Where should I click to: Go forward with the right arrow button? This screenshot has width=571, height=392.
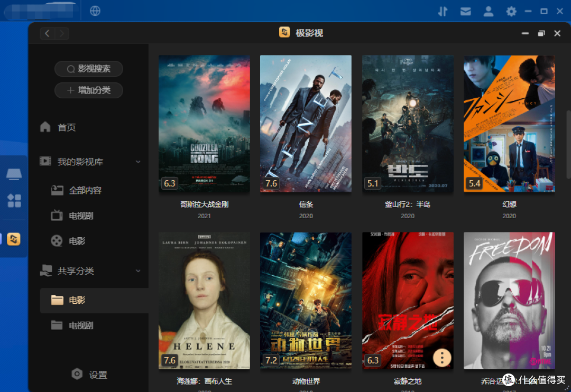(62, 33)
